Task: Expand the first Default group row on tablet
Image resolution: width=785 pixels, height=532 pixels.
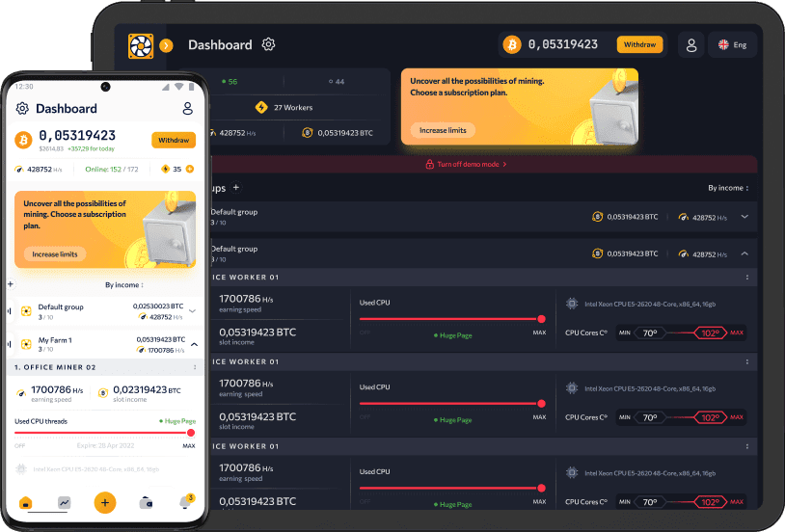Action: (744, 217)
